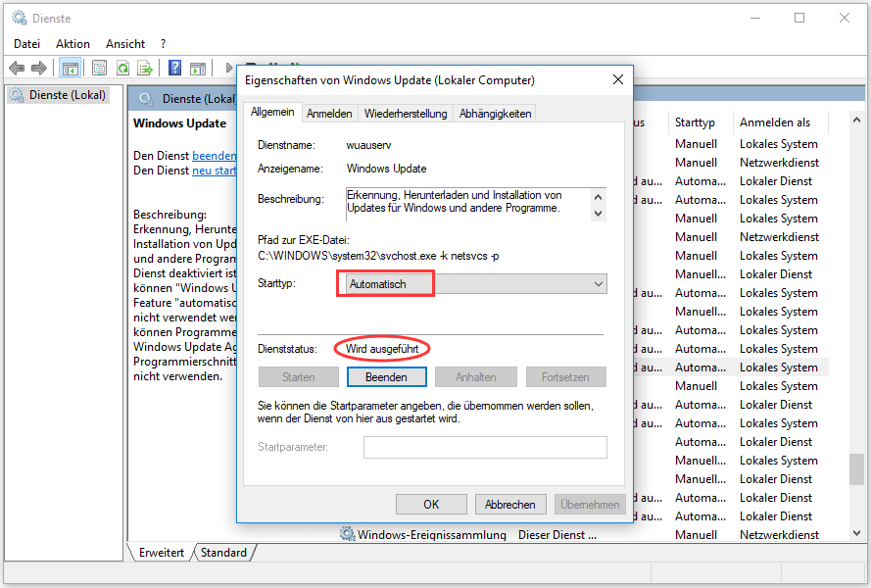Click the Anhalten button

pyautogui.click(x=476, y=376)
